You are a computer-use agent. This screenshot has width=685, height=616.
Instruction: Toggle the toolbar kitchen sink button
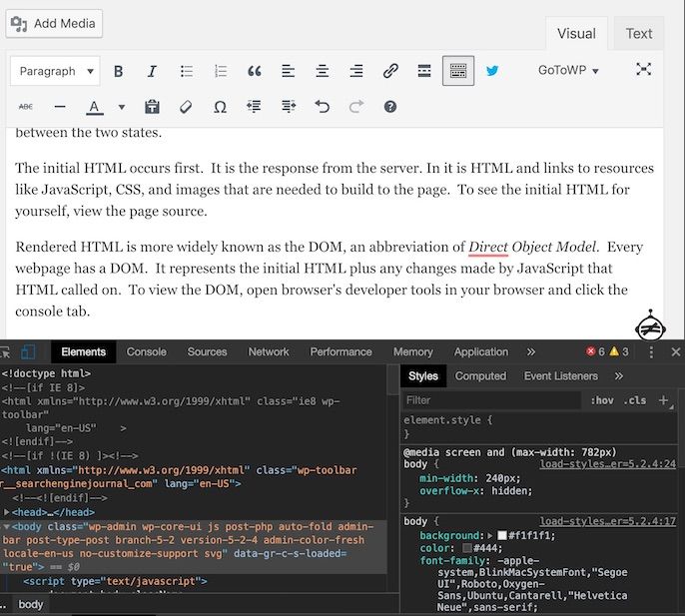point(458,71)
